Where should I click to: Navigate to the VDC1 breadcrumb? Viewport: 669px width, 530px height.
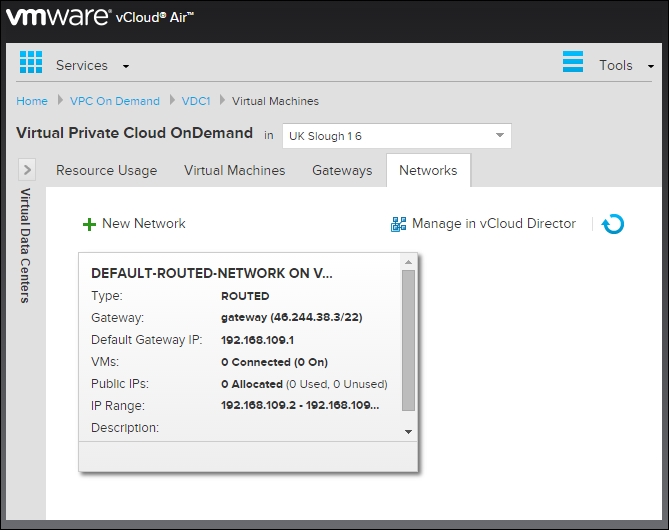(x=196, y=101)
